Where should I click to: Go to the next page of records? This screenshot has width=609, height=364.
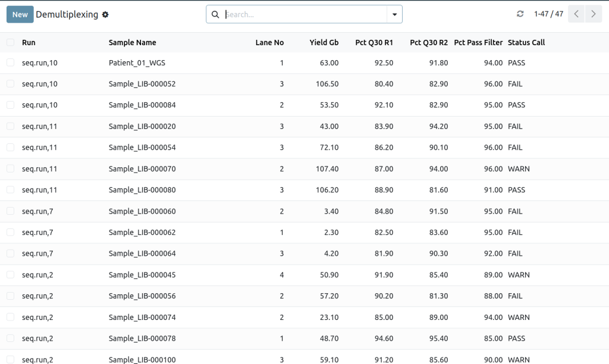pyautogui.click(x=594, y=14)
